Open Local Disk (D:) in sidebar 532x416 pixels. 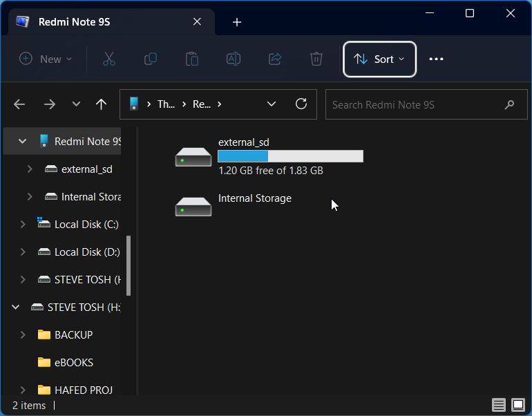click(87, 252)
